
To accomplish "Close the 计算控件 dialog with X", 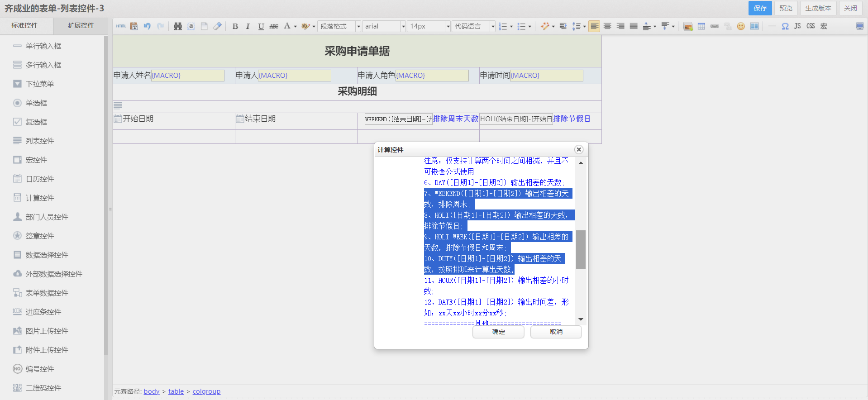I will tap(578, 149).
